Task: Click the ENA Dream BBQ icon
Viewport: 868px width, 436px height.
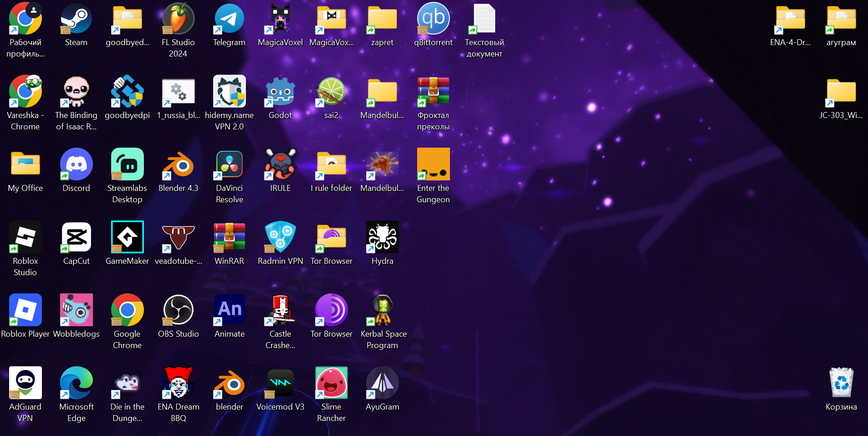Action: (178, 383)
